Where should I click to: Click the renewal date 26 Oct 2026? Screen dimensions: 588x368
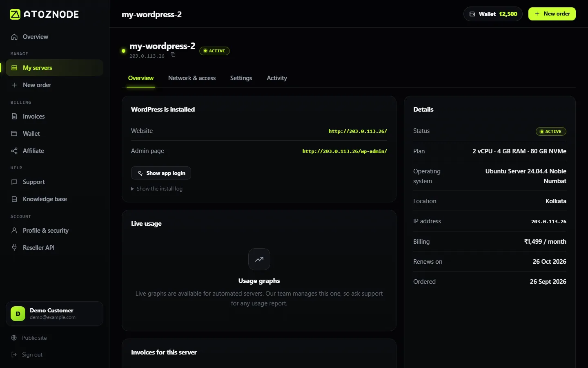pyautogui.click(x=550, y=262)
